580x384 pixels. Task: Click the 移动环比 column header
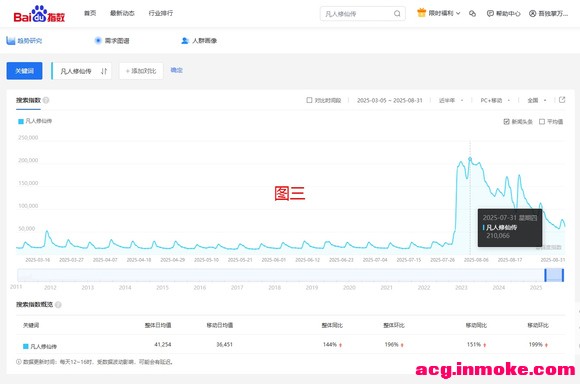pos(538,325)
